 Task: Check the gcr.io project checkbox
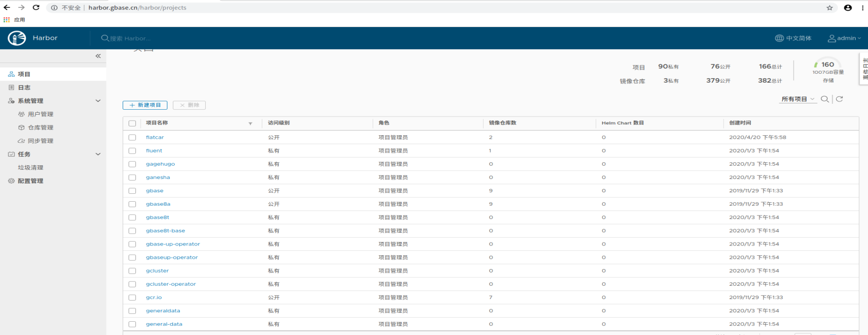point(132,297)
